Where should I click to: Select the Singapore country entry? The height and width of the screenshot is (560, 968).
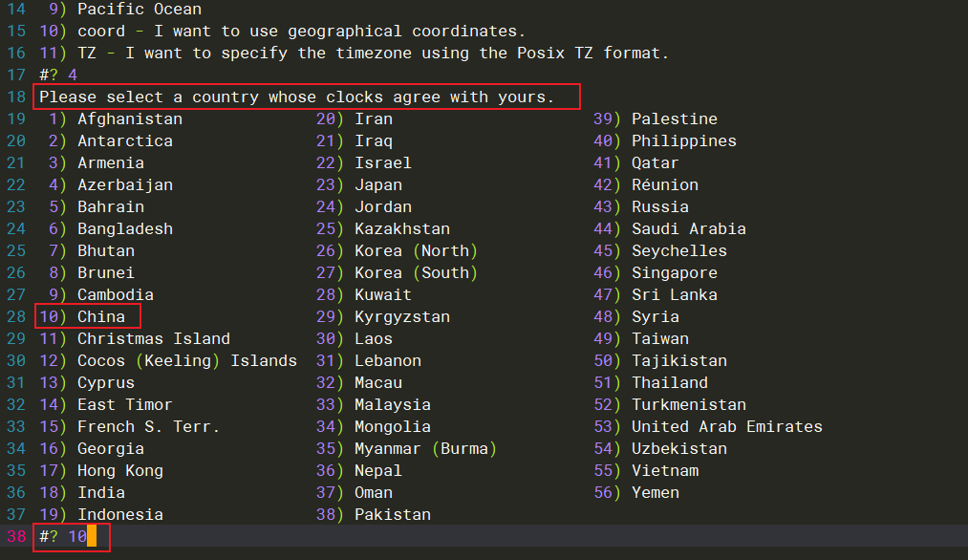(x=674, y=273)
